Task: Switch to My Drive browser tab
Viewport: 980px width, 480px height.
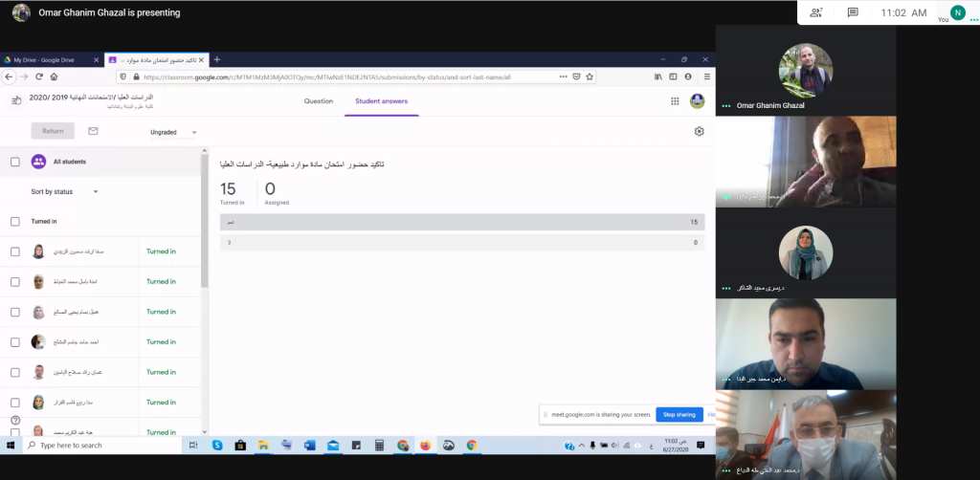Action: coord(48,59)
